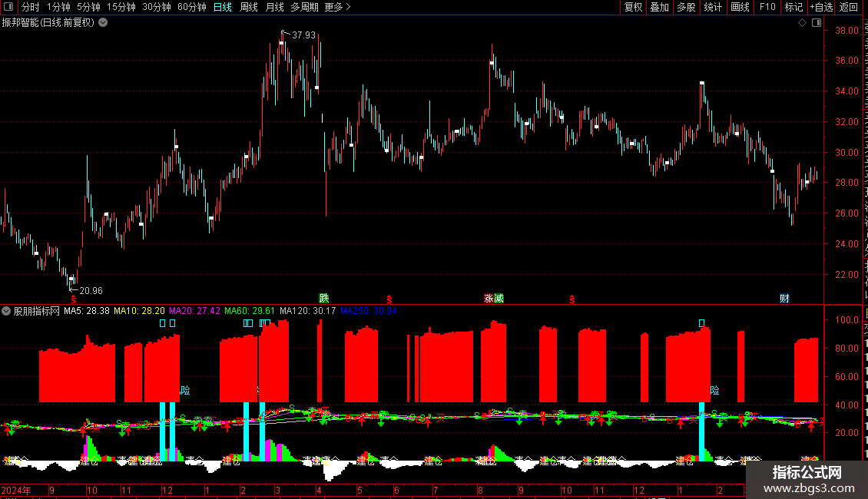868x499 pixels.
Task: Click the blue 财 financial report marker
Action: coord(784,299)
